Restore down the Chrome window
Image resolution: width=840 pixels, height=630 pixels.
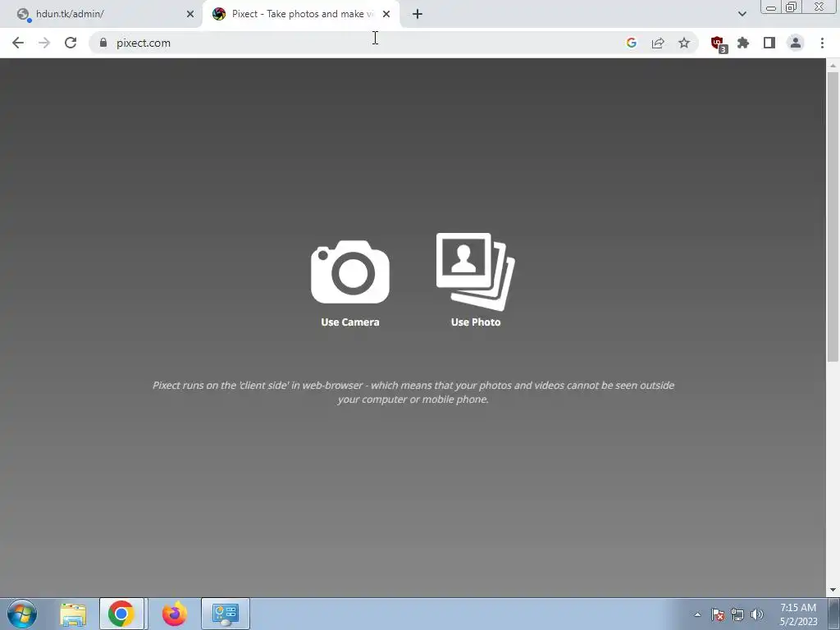click(x=792, y=7)
